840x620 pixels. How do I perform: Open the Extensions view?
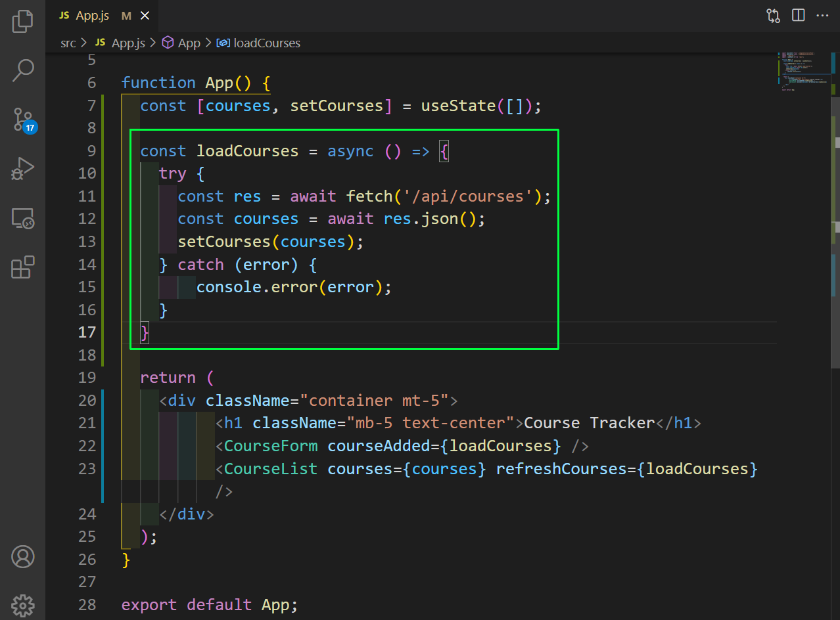pos(22,267)
